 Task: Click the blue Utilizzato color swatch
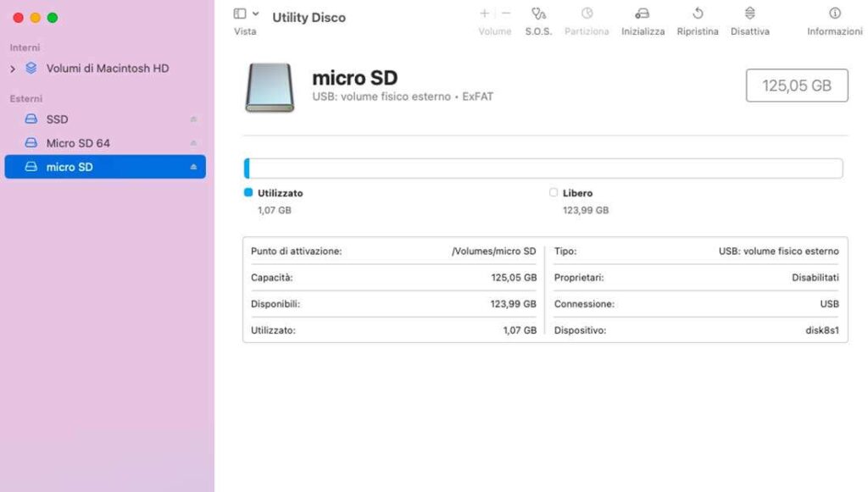[x=248, y=192]
